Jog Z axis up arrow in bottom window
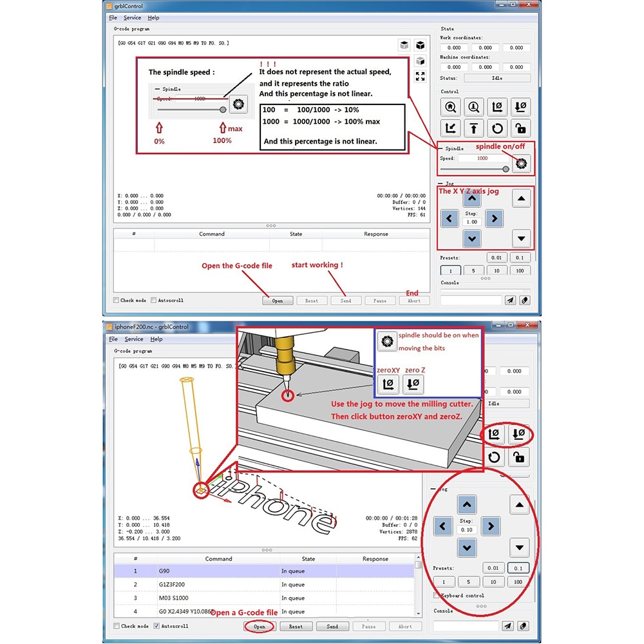 [x=520, y=505]
